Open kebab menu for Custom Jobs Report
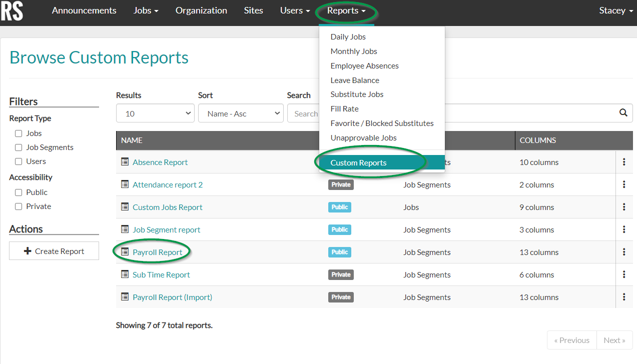The image size is (637, 364). (624, 207)
